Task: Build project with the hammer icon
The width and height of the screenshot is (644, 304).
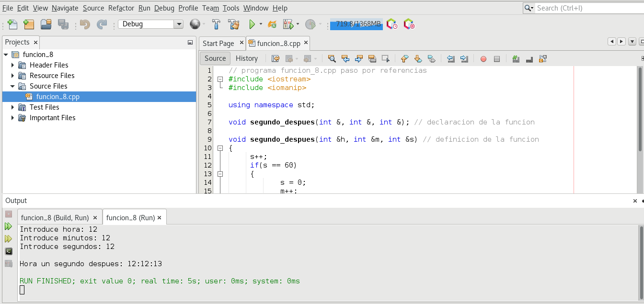Action: tap(216, 24)
